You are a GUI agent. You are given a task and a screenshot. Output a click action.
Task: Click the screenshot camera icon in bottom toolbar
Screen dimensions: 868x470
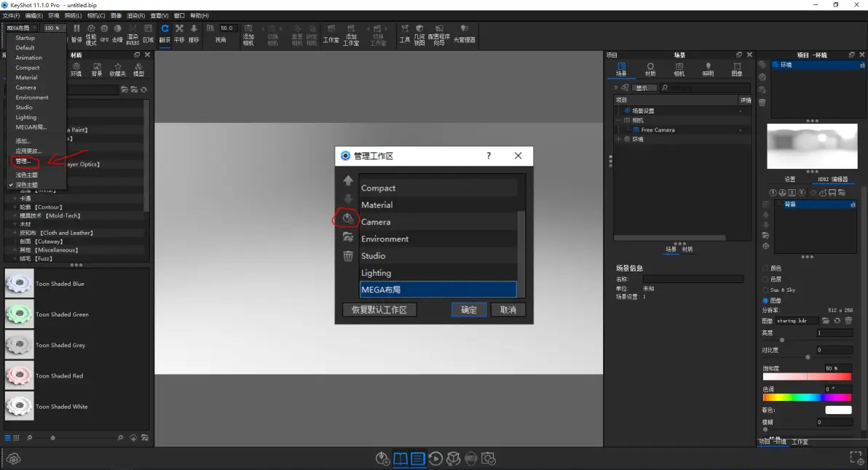(x=488, y=458)
